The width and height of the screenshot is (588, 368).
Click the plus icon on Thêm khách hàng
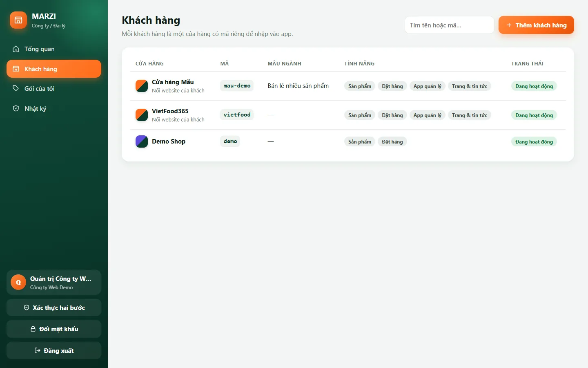509,25
